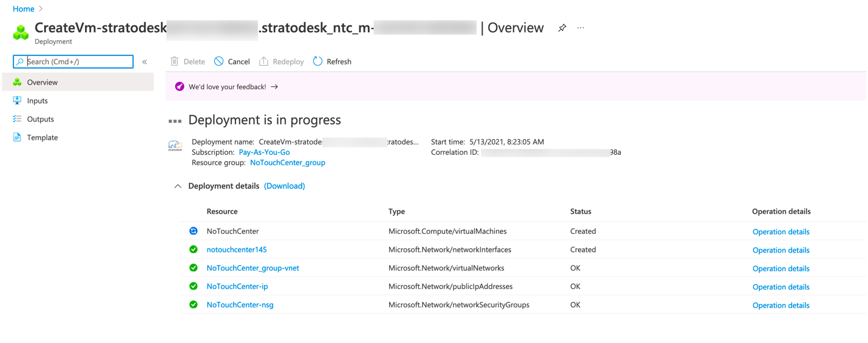Open Operation details for NoTouchCenter virtual machine
Screen dimensions: 868x343
[781, 232]
